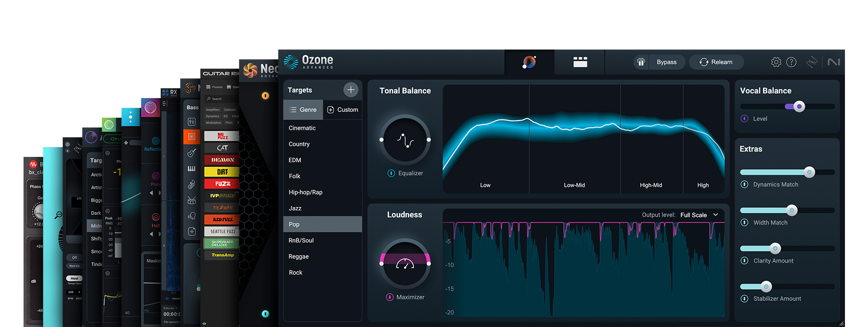This screenshot has width=868, height=327.
Task: Click the Maximizer loudness dial
Action: click(x=405, y=264)
